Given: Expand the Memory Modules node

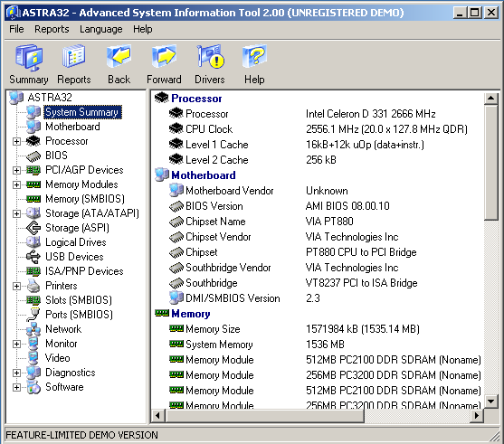Looking at the screenshot, I should 16,184.
